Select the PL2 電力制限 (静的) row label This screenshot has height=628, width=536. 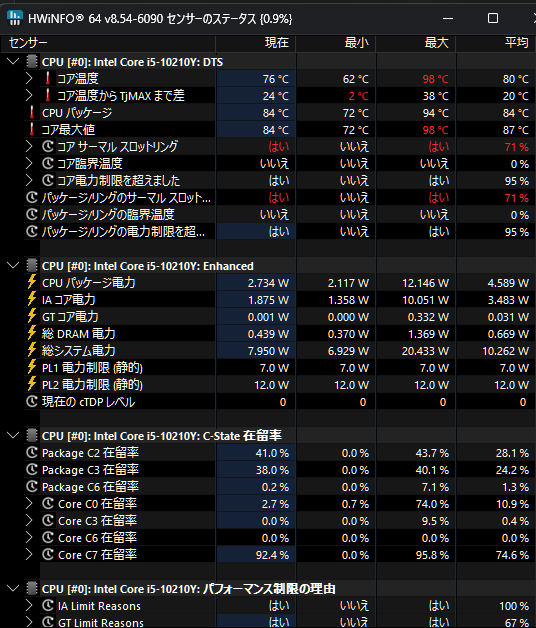point(92,385)
